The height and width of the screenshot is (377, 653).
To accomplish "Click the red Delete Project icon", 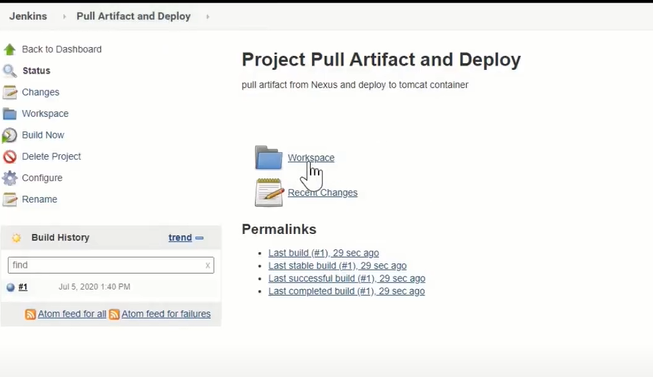I will [x=10, y=157].
